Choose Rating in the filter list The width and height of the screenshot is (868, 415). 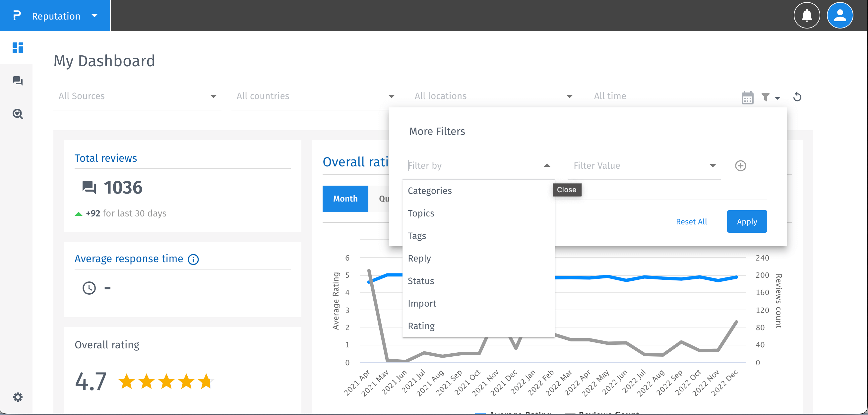(x=421, y=326)
